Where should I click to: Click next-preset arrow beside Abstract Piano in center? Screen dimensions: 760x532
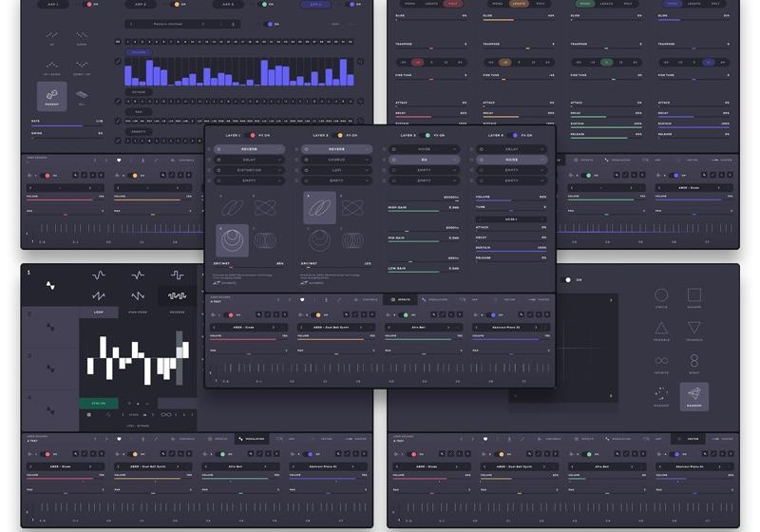536,328
